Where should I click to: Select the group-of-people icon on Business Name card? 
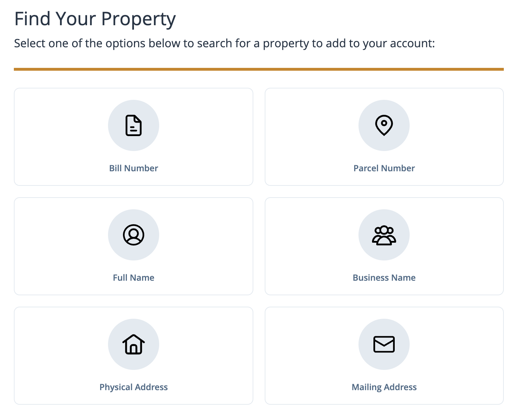[x=384, y=235]
